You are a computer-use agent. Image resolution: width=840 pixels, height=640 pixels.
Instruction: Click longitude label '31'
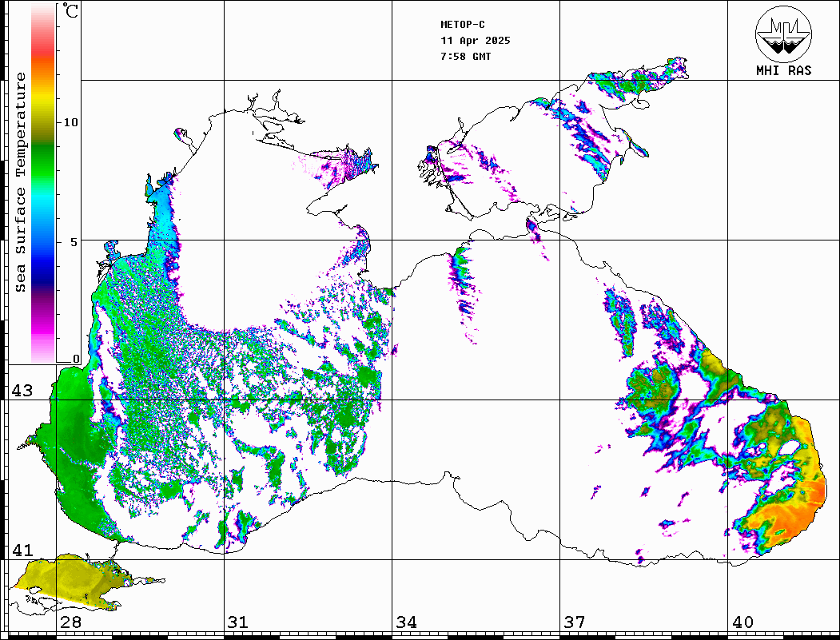pos(238,622)
